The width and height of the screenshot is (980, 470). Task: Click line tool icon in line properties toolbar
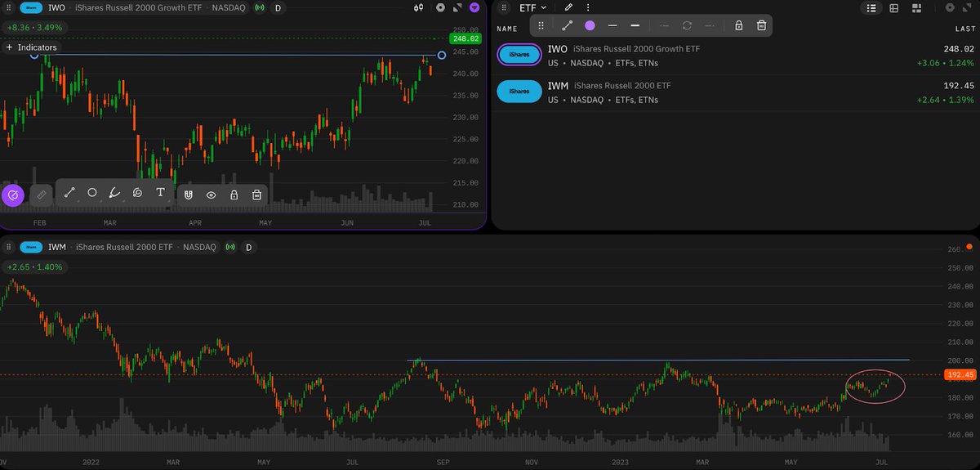pyautogui.click(x=568, y=25)
